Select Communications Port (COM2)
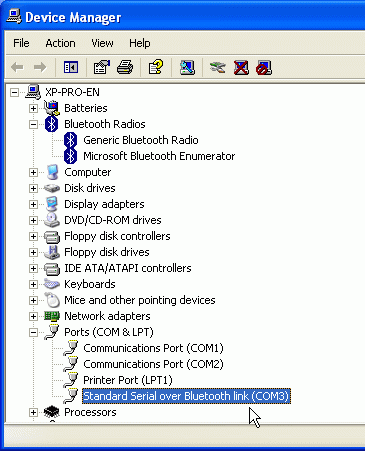The height and width of the screenshot is (451, 365). (x=153, y=364)
